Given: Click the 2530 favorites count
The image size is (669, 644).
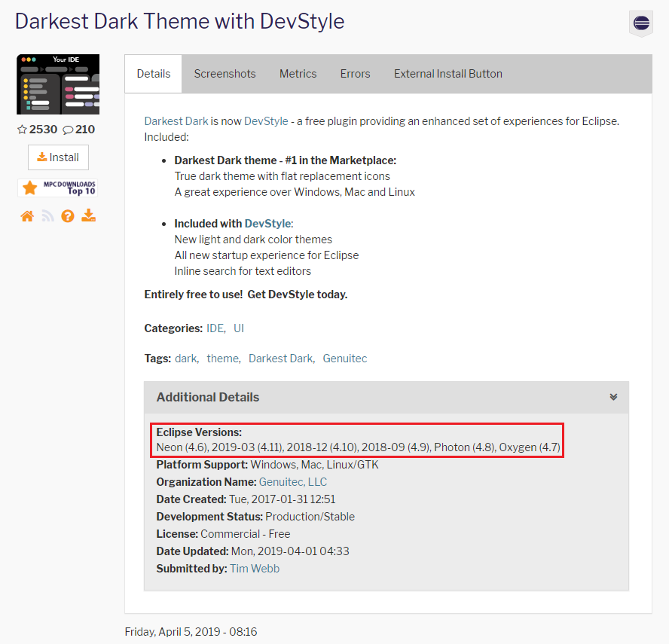Looking at the screenshot, I should 43,130.
